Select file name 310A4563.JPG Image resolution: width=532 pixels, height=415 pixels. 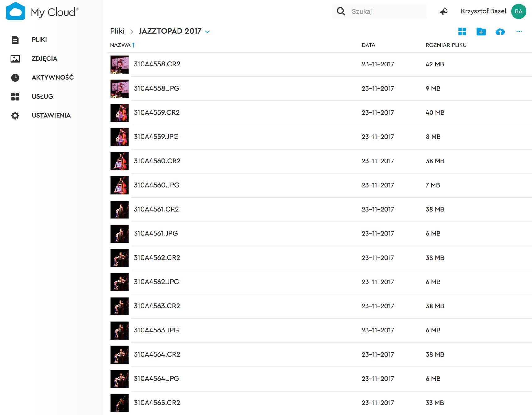[156, 330]
